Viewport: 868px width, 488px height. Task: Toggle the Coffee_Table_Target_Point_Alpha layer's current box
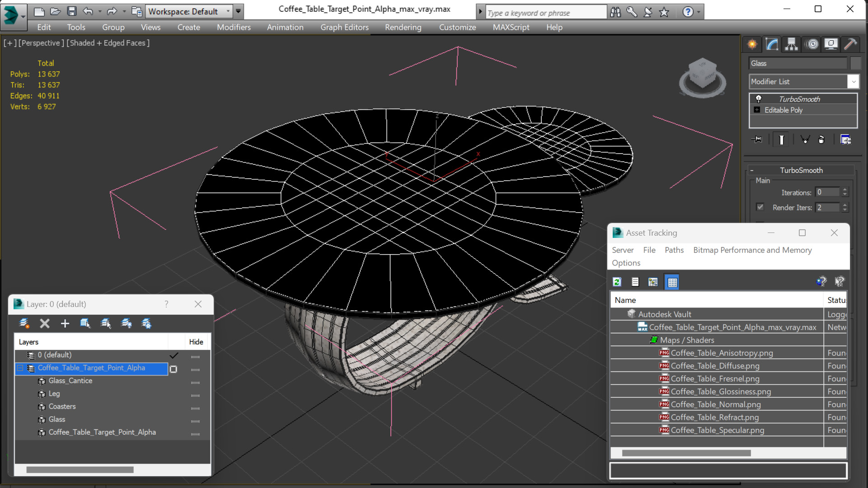(174, 369)
